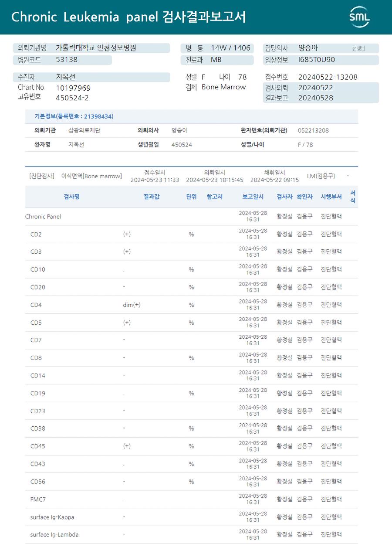
Task: Select the Chronic Panel row label
Action: click(x=43, y=217)
